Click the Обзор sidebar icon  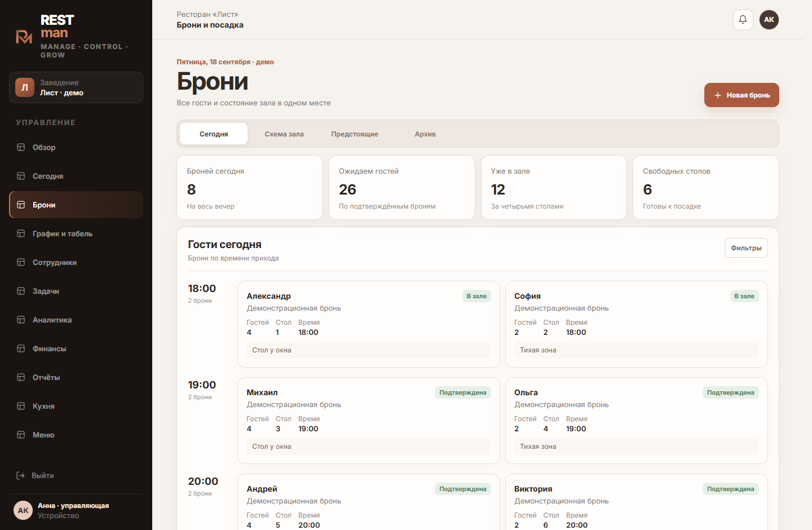coord(21,147)
